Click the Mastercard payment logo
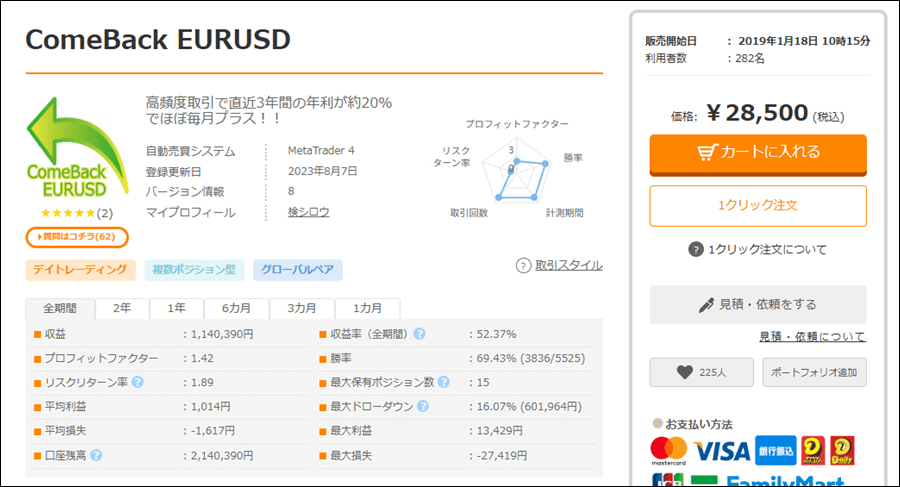This screenshot has width=900, height=487. (x=669, y=451)
